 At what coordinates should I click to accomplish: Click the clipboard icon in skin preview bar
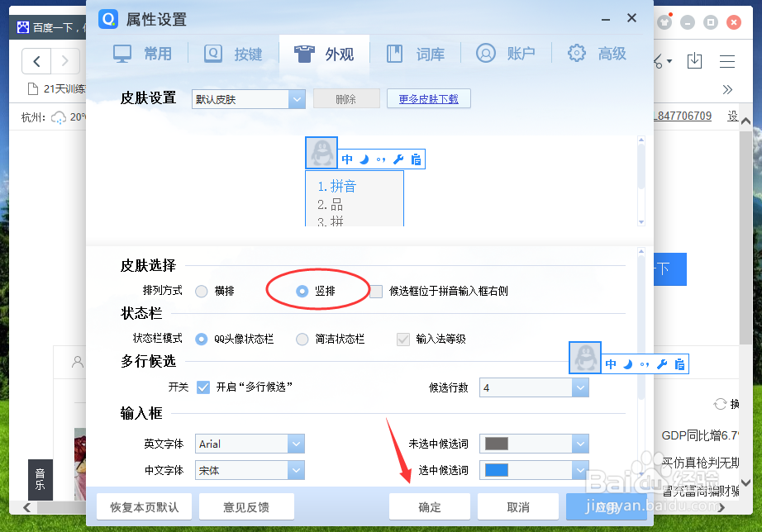[416, 159]
